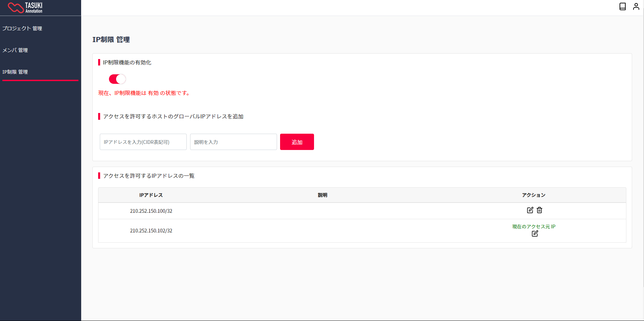Click the アクション column header
The image size is (644, 321).
tap(534, 195)
